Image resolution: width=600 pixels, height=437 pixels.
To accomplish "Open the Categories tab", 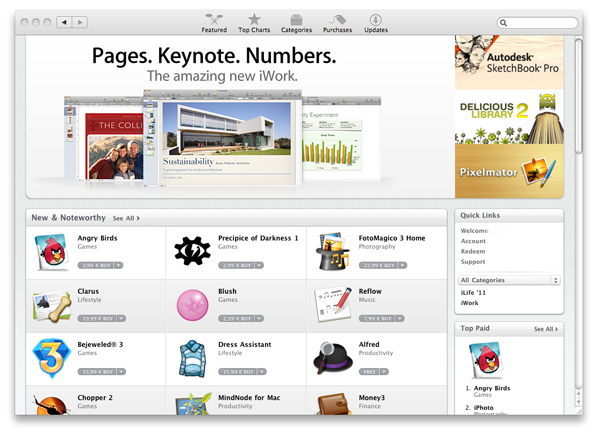I will tap(296, 23).
